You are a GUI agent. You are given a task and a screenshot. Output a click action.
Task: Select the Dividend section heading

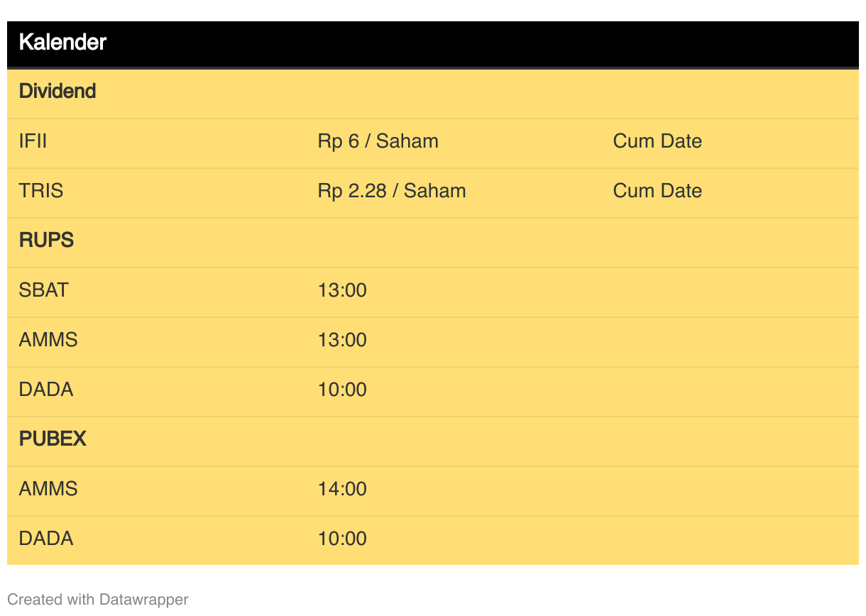coord(57,92)
